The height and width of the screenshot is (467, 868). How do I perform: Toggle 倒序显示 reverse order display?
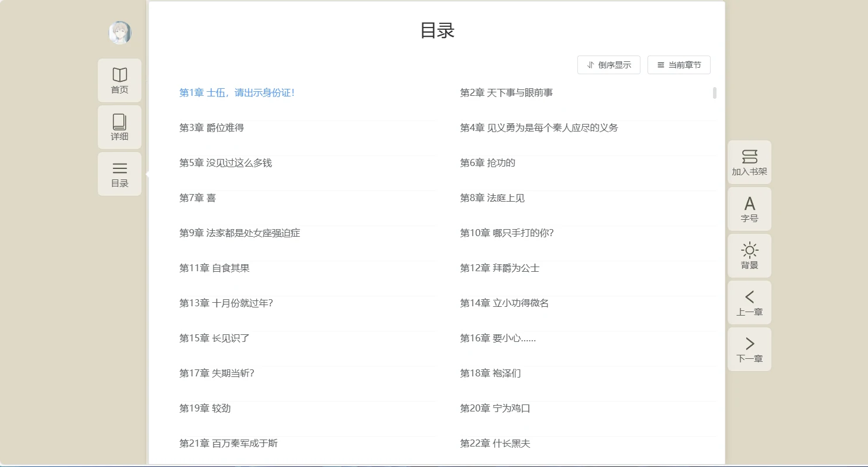609,65
